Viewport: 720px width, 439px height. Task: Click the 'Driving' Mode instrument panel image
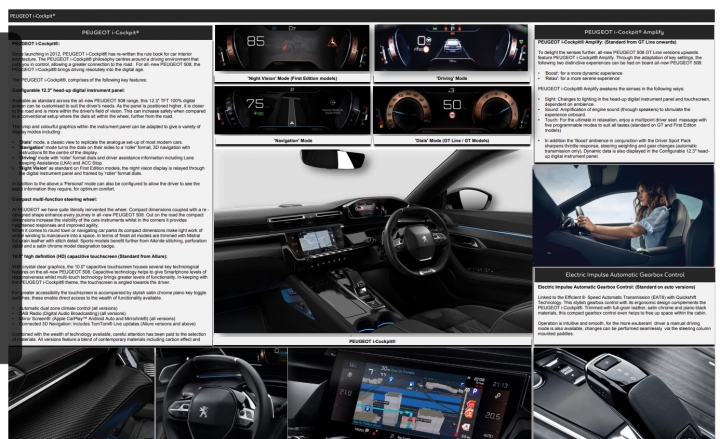[x=451, y=48]
